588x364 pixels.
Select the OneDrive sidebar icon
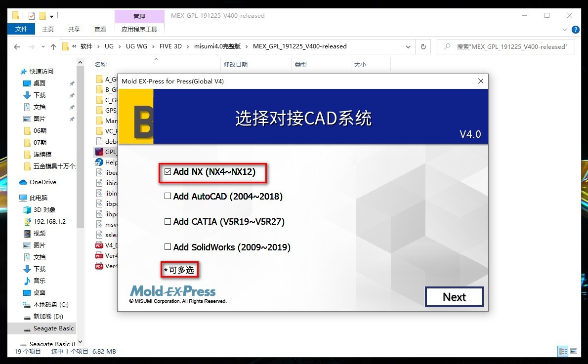pos(24,182)
